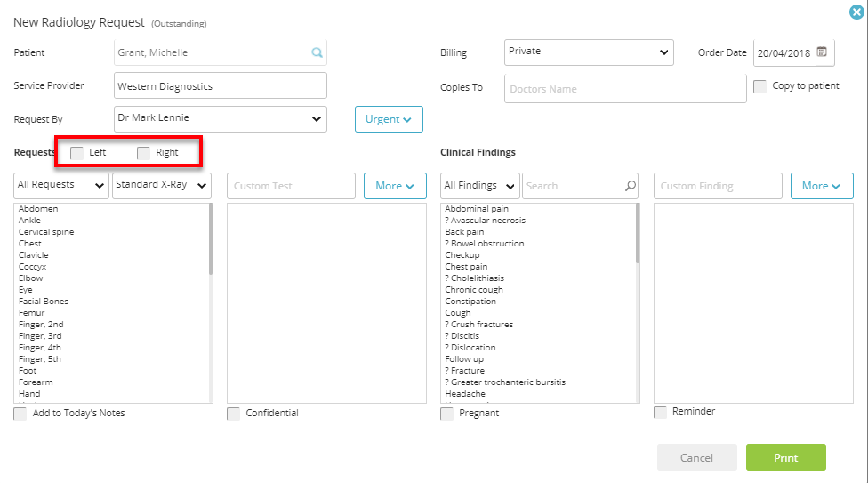Click the green Print button
Viewport: 868px width, 483px height.
pyautogui.click(x=786, y=457)
